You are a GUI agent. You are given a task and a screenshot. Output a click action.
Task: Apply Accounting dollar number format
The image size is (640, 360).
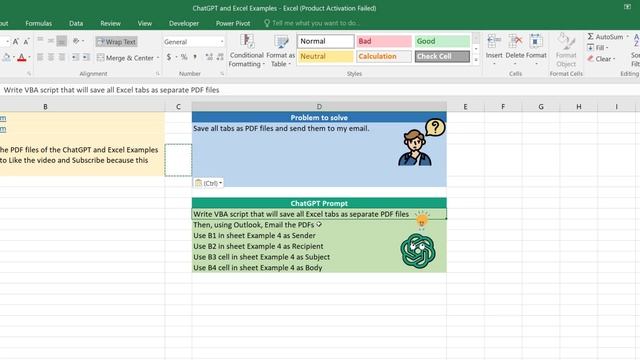click(169, 57)
